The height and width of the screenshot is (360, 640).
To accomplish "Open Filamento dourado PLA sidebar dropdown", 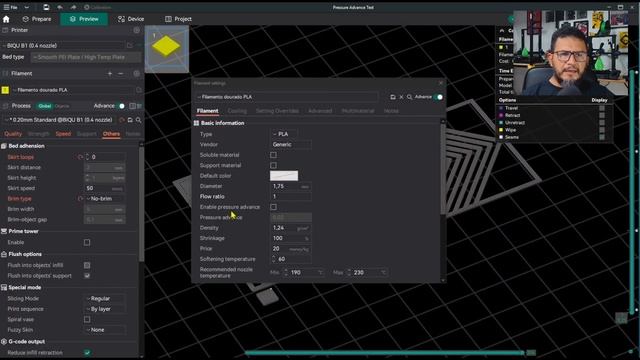I will coord(72,90).
